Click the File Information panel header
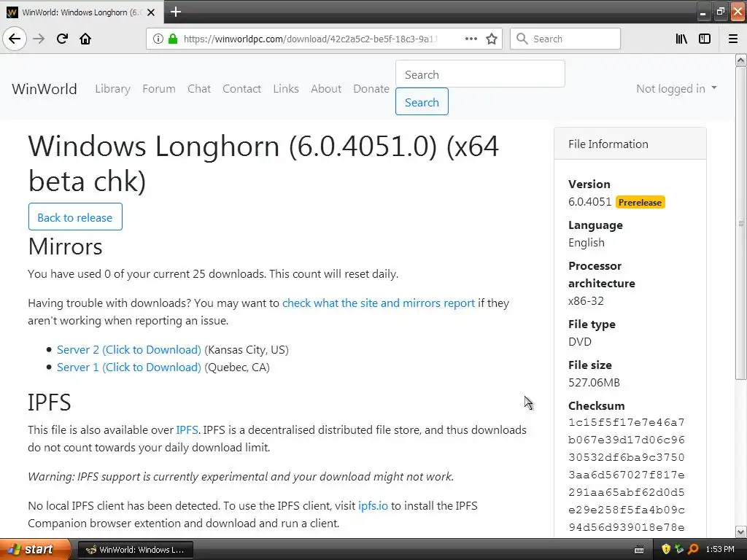 click(630, 144)
